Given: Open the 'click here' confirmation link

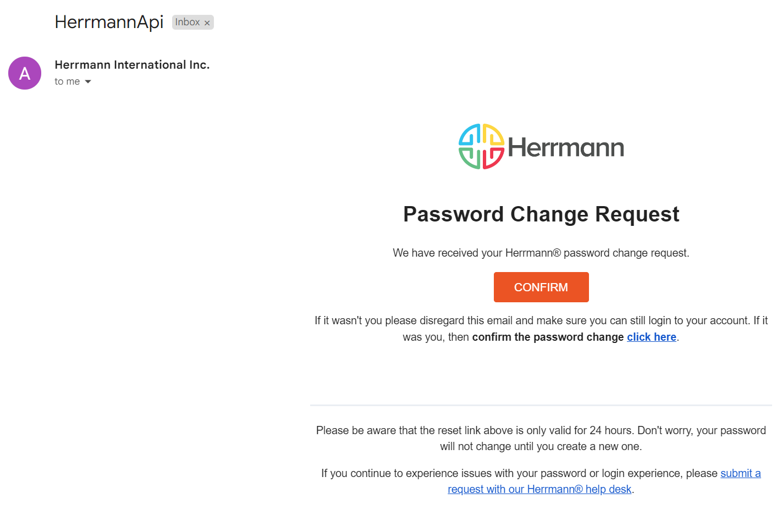Looking at the screenshot, I should tap(651, 337).
